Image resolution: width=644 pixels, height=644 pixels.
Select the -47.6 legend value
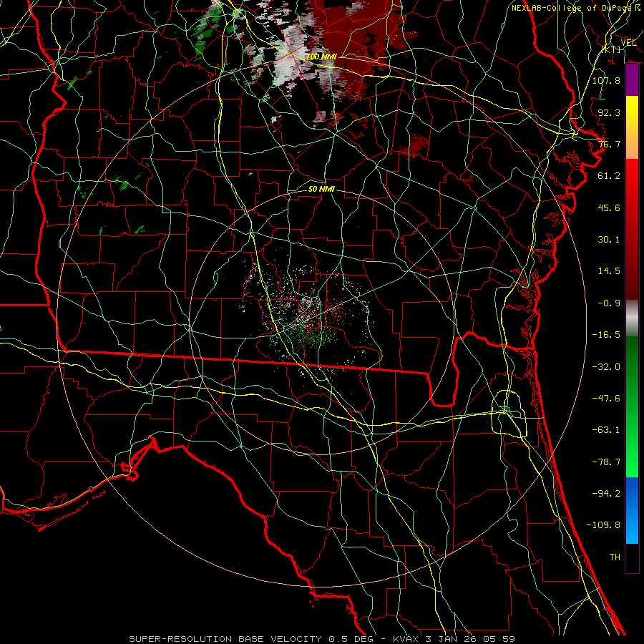(606, 399)
